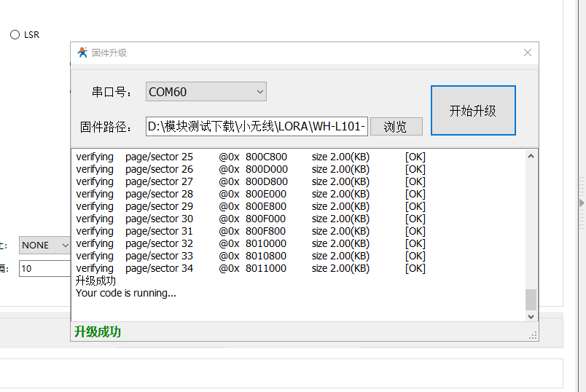This screenshot has width=586, height=392.
Task: Click the 开始升级 start upgrade button
Action: (x=473, y=111)
